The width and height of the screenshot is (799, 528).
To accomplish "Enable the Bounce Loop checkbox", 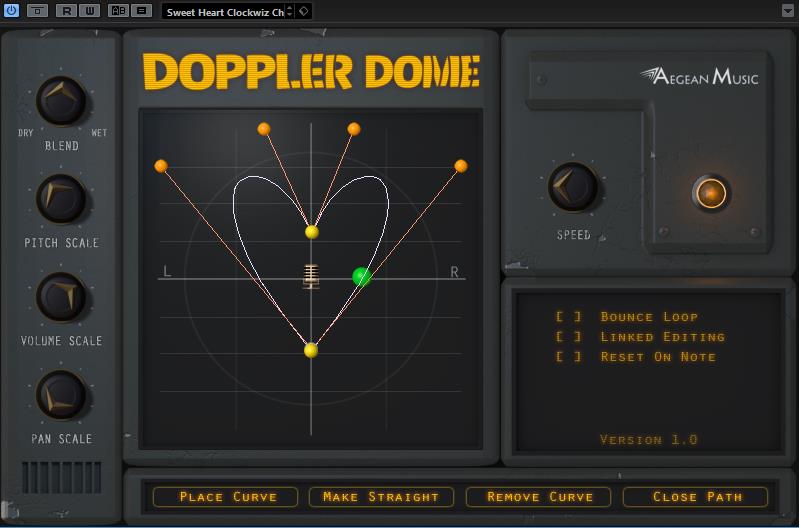I will pyautogui.click(x=568, y=317).
